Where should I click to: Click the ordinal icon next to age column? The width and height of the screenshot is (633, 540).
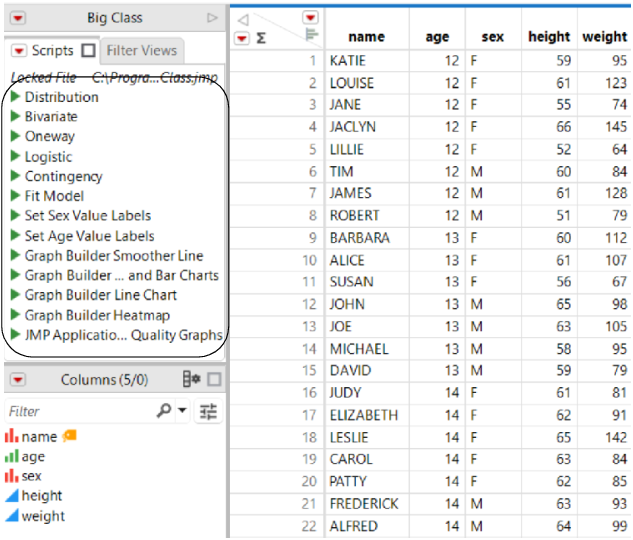(x=11, y=456)
